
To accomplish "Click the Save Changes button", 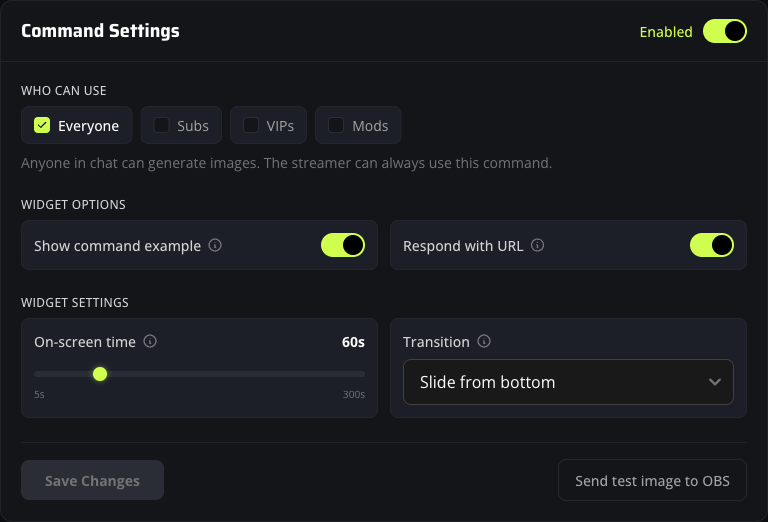I will tap(92, 480).
